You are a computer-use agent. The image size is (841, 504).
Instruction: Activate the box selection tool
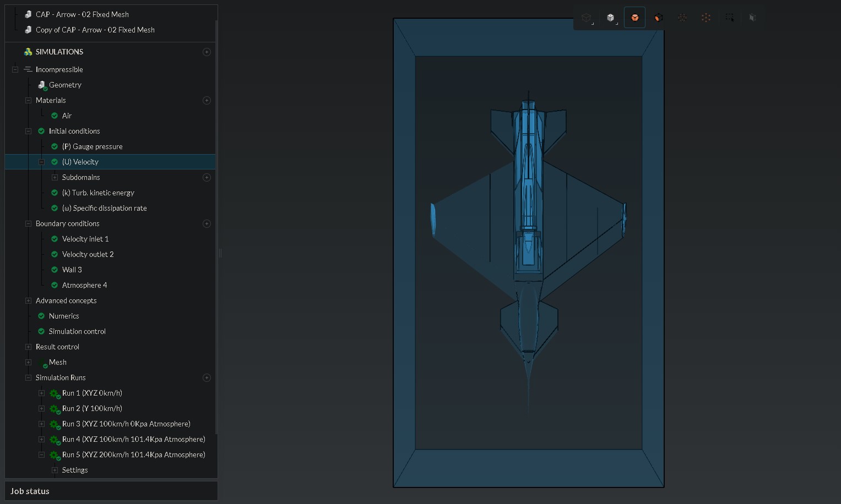[730, 18]
